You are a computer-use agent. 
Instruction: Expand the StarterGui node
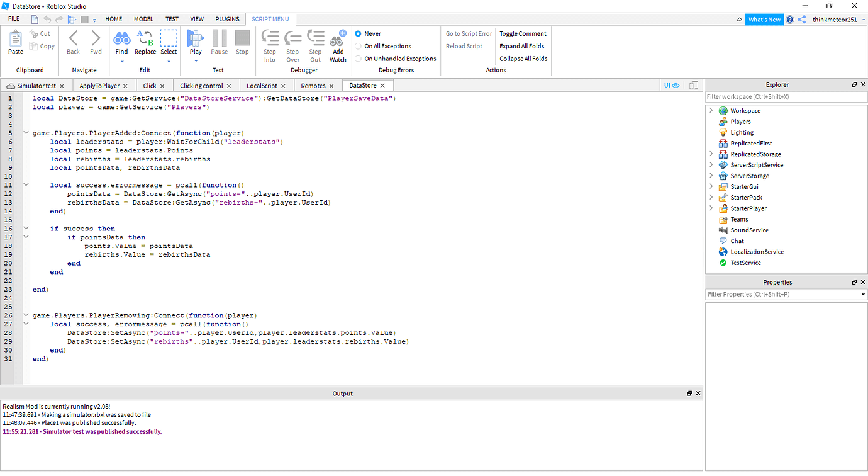coord(711,187)
